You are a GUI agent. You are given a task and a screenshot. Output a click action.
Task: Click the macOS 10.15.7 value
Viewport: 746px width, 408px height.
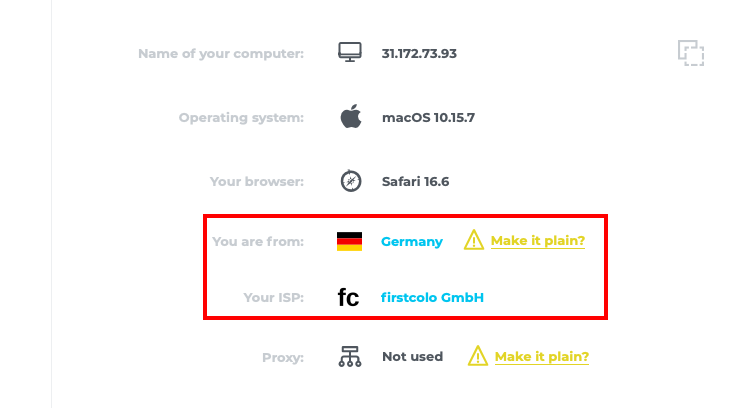[x=428, y=117]
